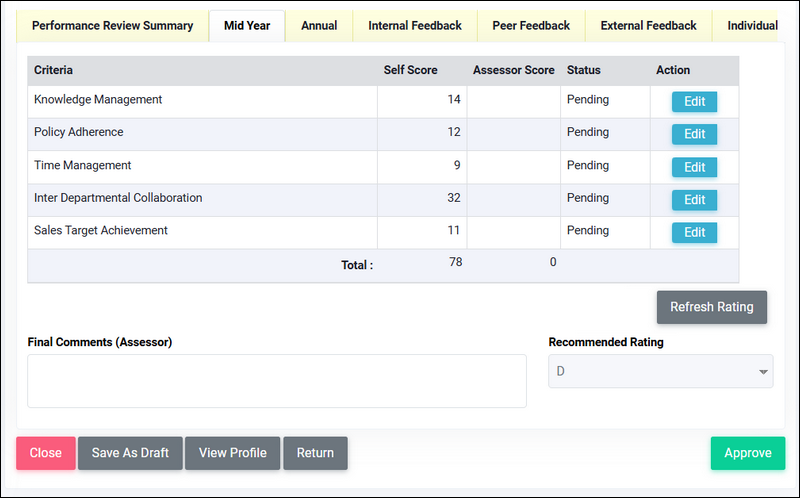The width and height of the screenshot is (800, 498).
Task: Go to the Internal Feedback tab
Action: pos(415,26)
